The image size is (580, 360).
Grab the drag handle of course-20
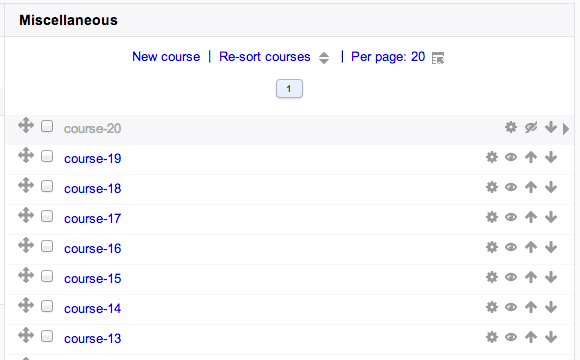26,125
